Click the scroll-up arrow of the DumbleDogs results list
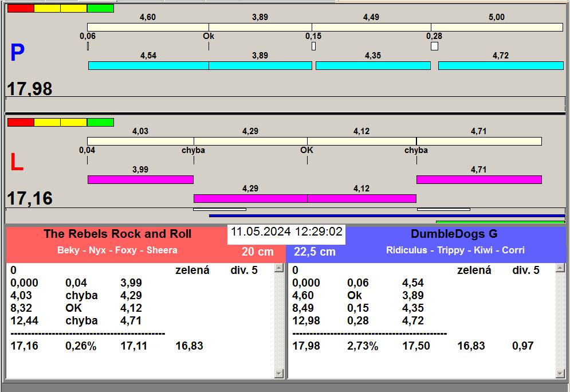This screenshot has height=392, width=570. pos(560,268)
